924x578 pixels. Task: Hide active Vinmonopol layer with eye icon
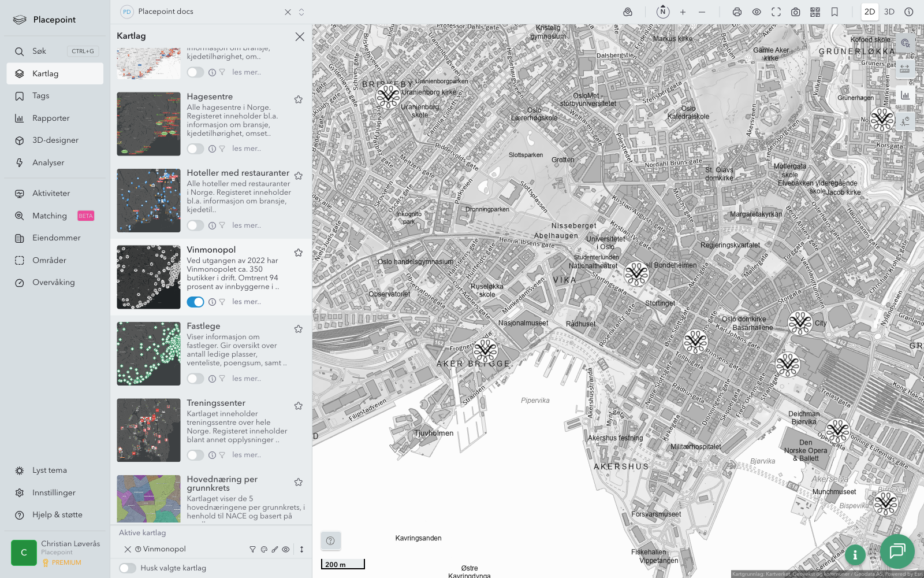pyautogui.click(x=286, y=550)
